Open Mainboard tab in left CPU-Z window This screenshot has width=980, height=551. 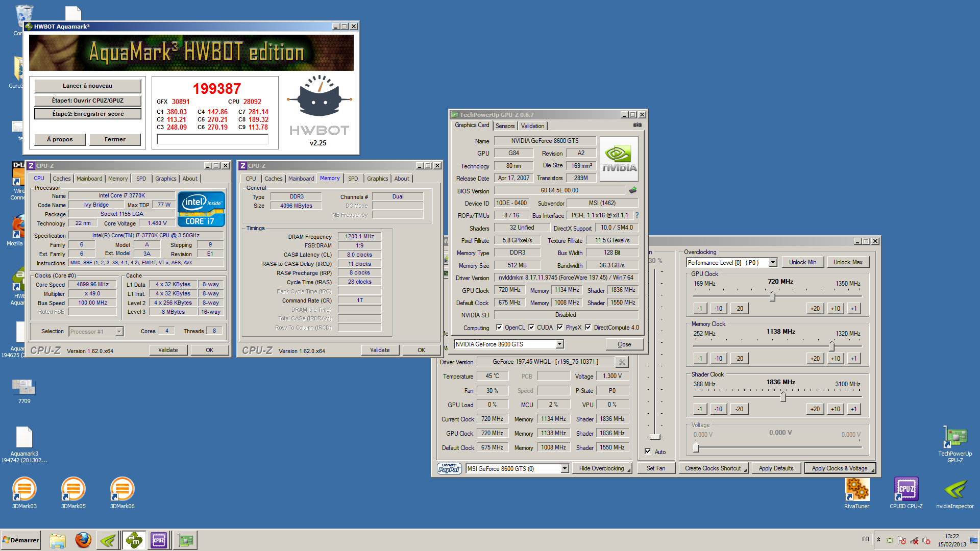pos(89,179)
